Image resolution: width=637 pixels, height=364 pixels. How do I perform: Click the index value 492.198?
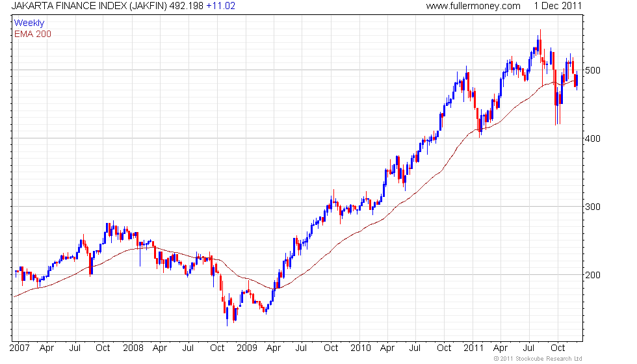[186, 6]
